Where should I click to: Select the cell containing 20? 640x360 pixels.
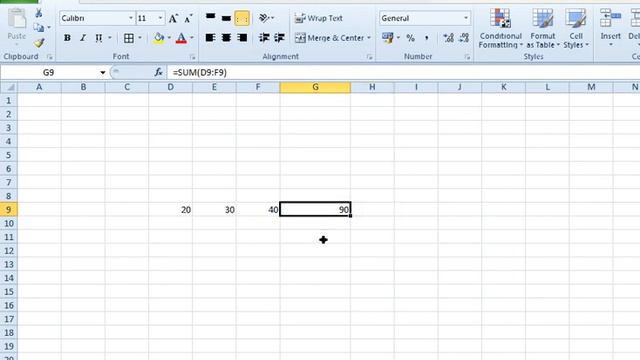(x=171, y=210)
